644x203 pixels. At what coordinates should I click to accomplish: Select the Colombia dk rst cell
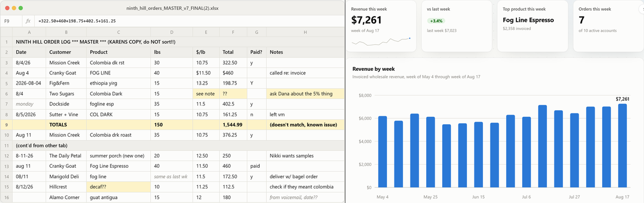119,63
